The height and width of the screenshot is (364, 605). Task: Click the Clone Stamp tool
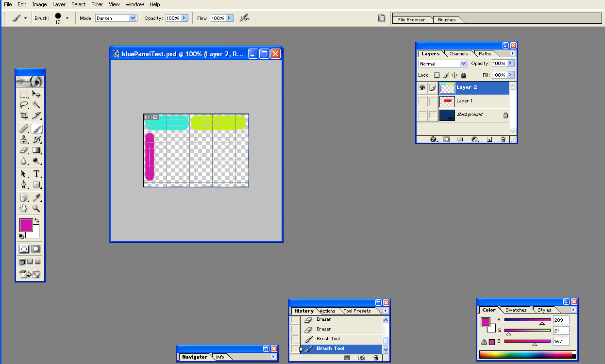coord(24,140)
